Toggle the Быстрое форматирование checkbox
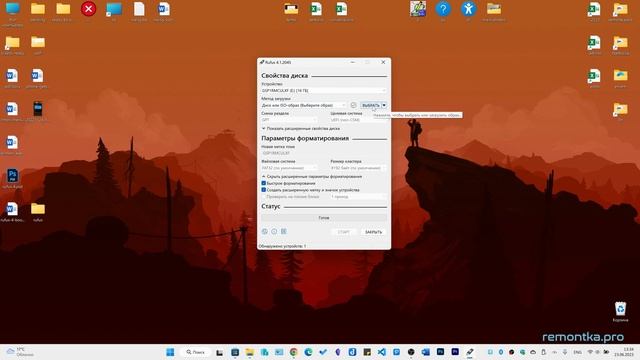 (264, 183)
